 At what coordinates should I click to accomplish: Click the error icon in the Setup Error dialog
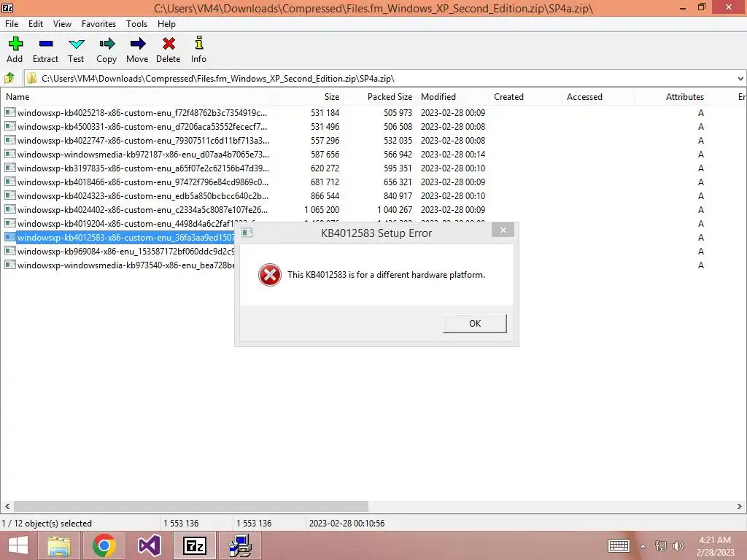270,275
